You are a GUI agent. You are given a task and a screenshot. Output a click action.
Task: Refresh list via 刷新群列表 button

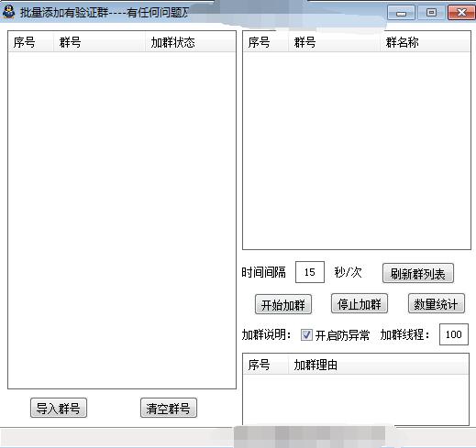pyautogui.click(x=418, y=273)
